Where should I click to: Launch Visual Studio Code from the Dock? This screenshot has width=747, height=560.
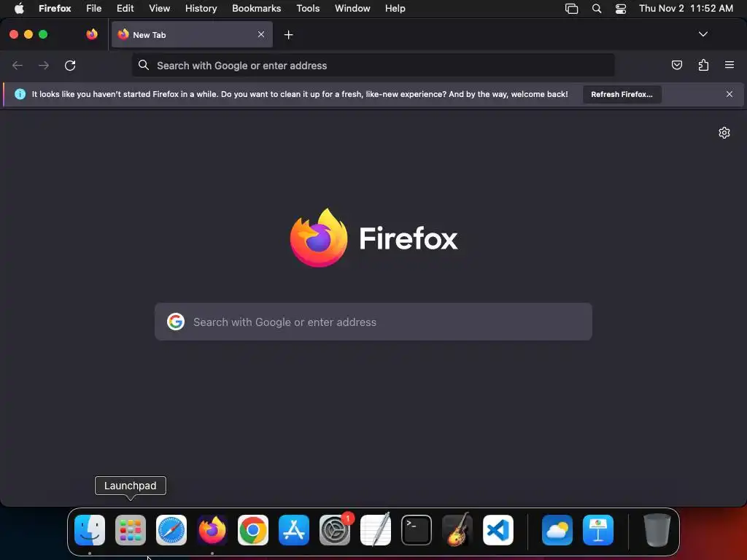pos(498,529)
